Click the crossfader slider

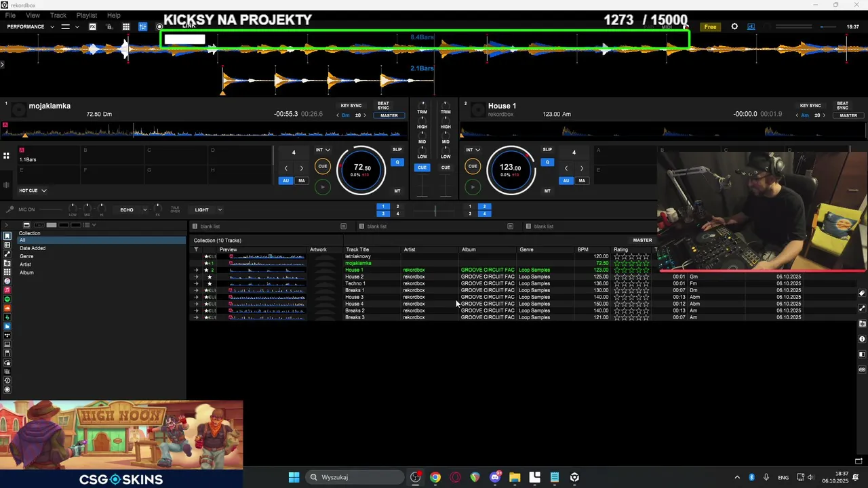pyautogui.click(x=435, y=211)
